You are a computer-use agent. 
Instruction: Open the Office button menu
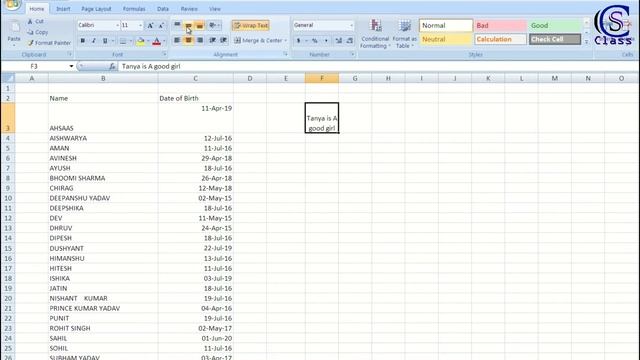(12, 4)
